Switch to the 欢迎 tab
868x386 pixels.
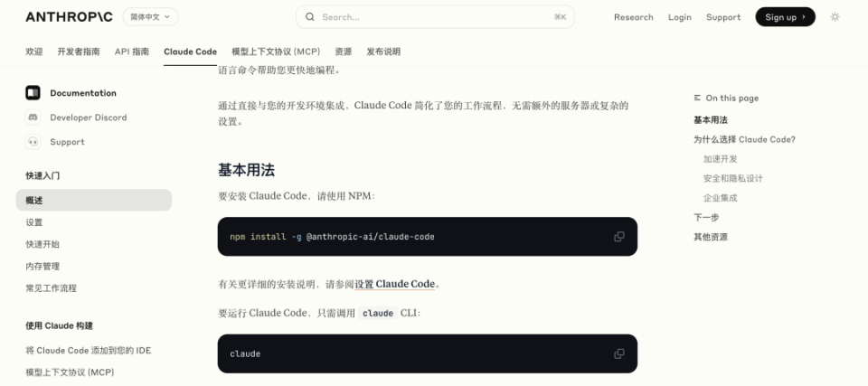33,52
